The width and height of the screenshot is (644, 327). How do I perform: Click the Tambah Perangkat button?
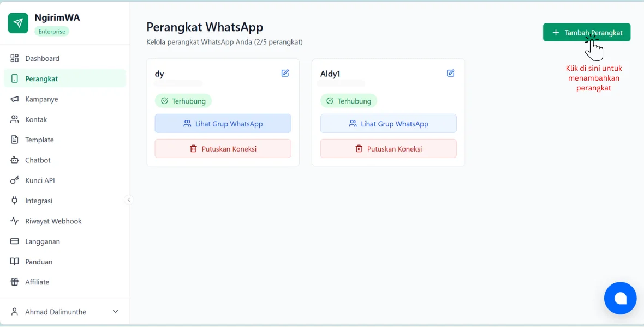(x=587, y=32)
